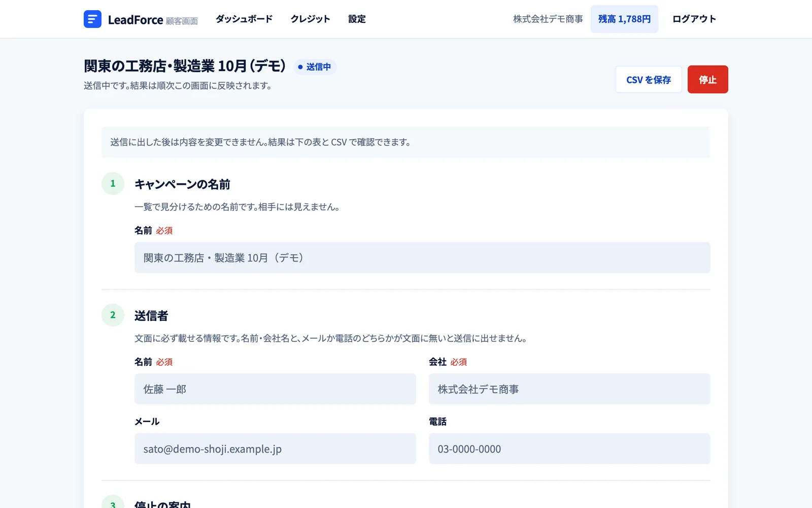Click the 会社 field with 株式会社デモ商事

coord(569,389)
